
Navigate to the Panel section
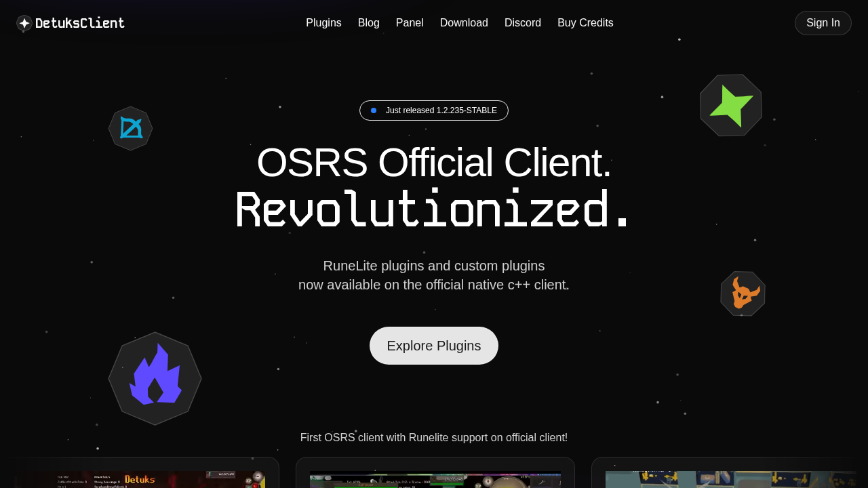(x=410, y=22)
